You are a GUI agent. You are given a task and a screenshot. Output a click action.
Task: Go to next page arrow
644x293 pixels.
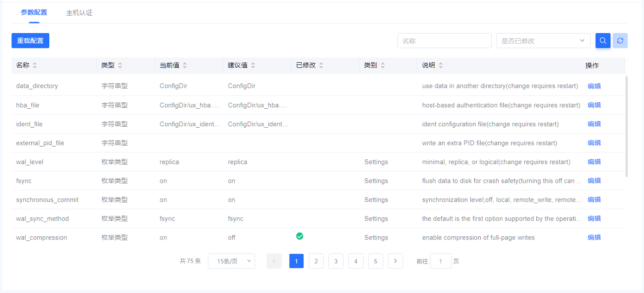[395, 261]
